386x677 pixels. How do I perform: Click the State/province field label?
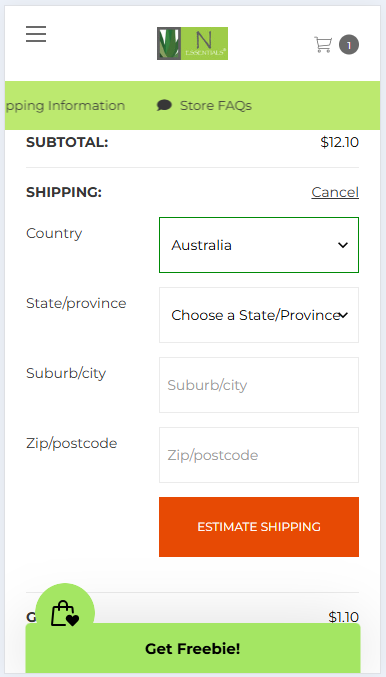pyautogui.click(x=76, y=303)
